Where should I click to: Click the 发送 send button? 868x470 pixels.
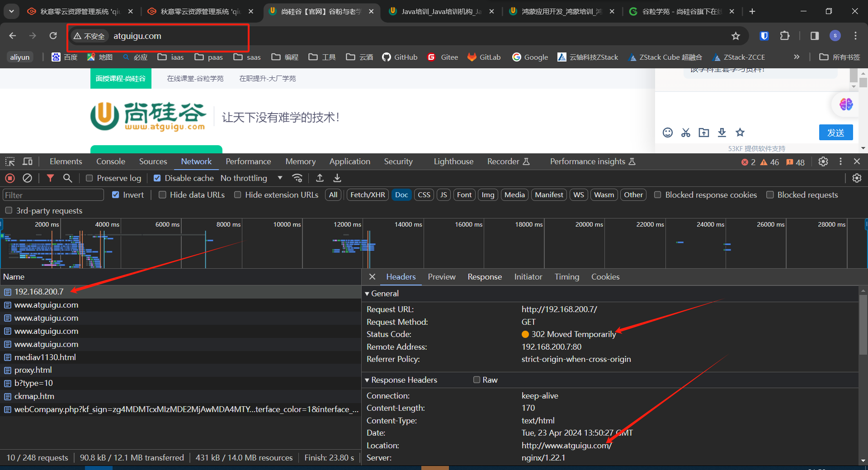point(836,133)
